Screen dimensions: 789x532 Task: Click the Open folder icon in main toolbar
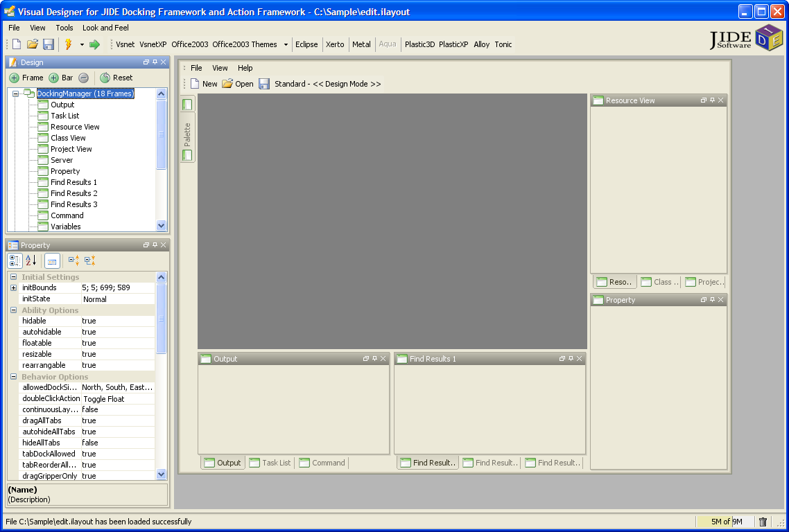(33, 44)
